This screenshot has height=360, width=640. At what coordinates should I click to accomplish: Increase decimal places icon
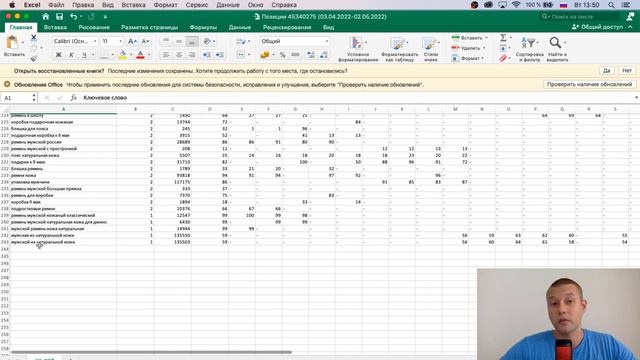click(x=311, y=55)
